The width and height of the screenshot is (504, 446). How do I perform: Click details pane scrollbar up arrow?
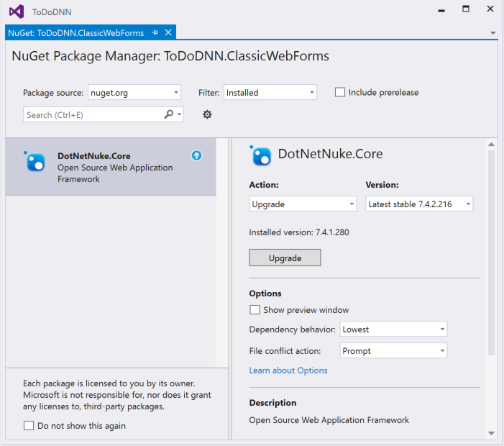[491, 145]
